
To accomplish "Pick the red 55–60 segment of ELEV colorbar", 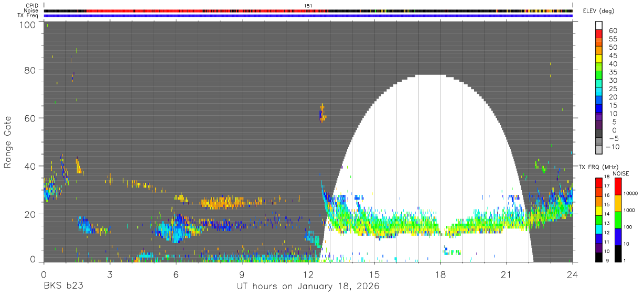I will click(x=599, y=34).
